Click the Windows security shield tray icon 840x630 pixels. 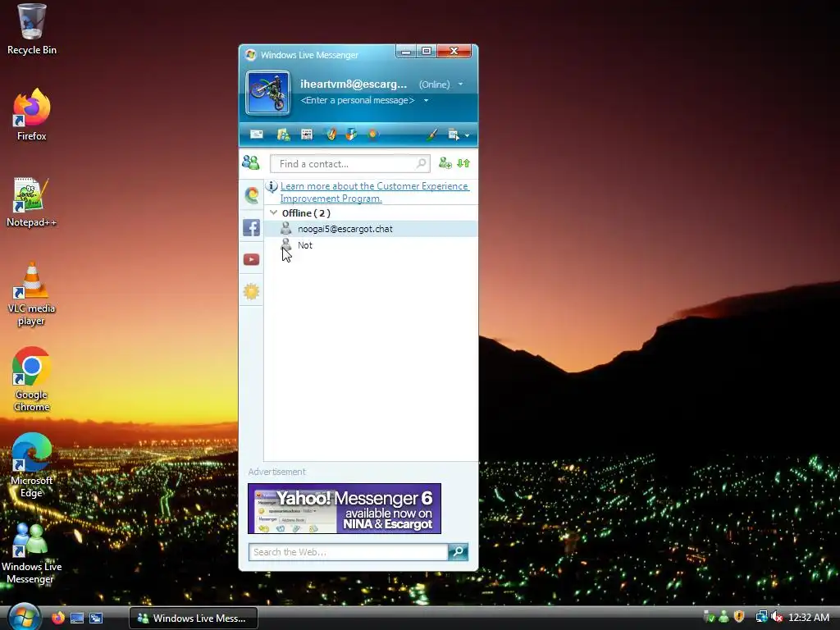point(739,617)
